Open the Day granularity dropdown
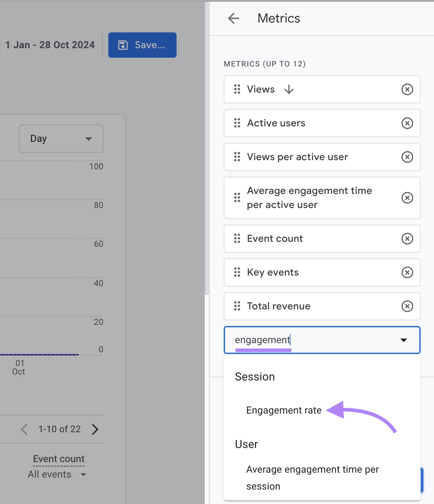This screenshot has height=504, width=434. tap(60, 139)
